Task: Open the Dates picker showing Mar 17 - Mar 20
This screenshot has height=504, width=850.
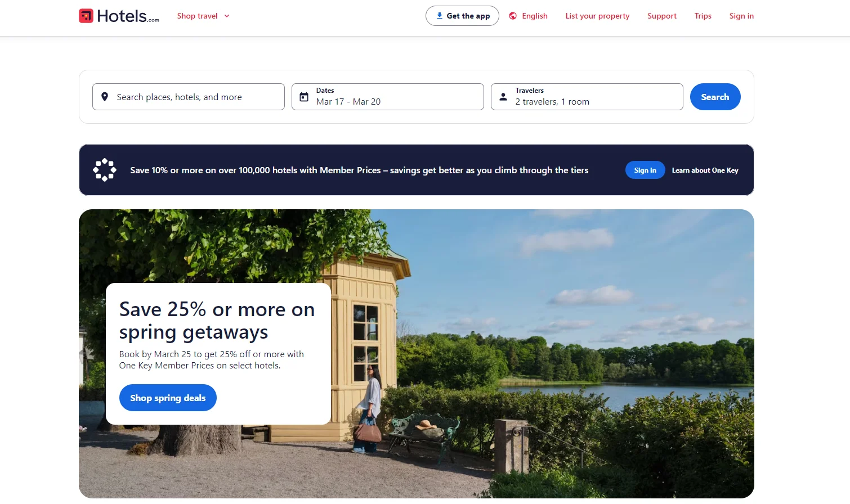Action: 388,97
